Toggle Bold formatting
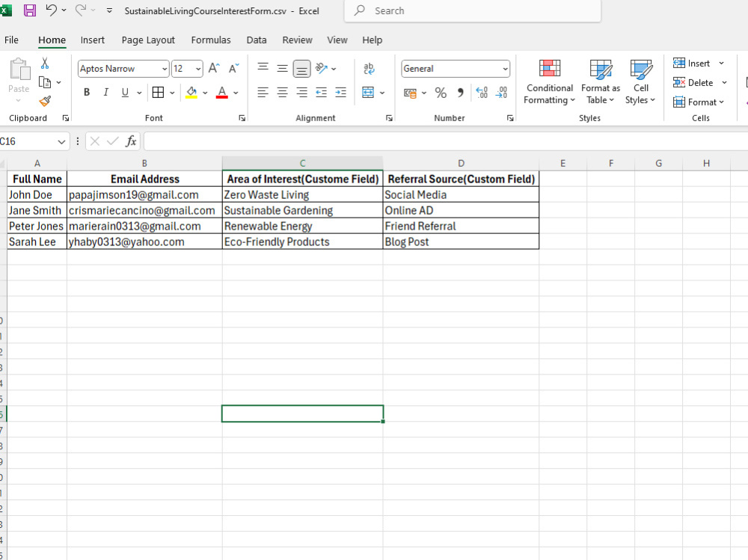The image size is (748, 560). pos(87,92)
